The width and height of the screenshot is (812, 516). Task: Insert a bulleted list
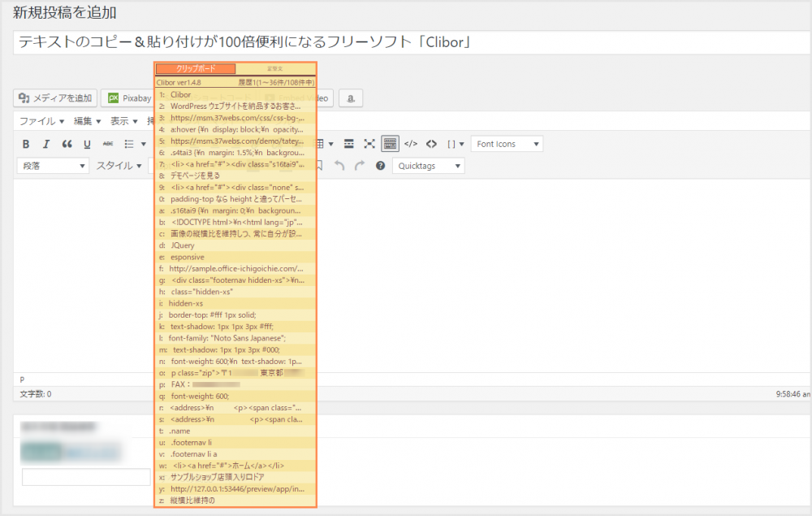tap(129, 144)
